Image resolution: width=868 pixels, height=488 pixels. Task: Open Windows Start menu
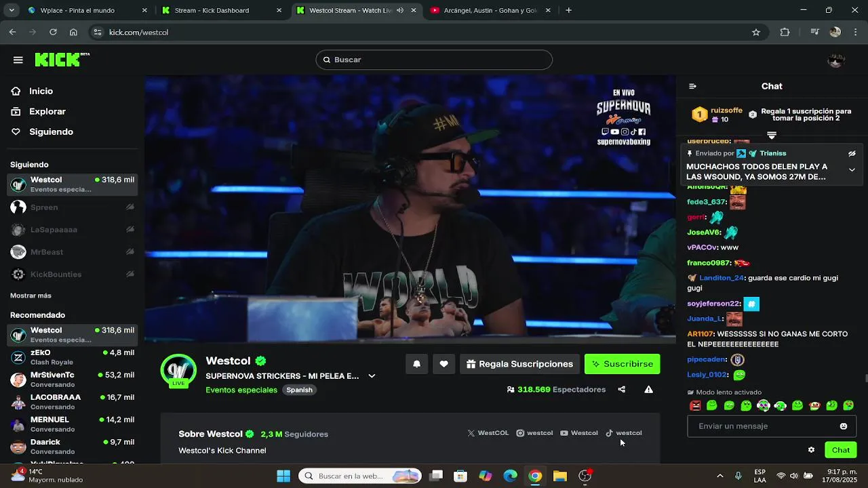click(283, 476)
